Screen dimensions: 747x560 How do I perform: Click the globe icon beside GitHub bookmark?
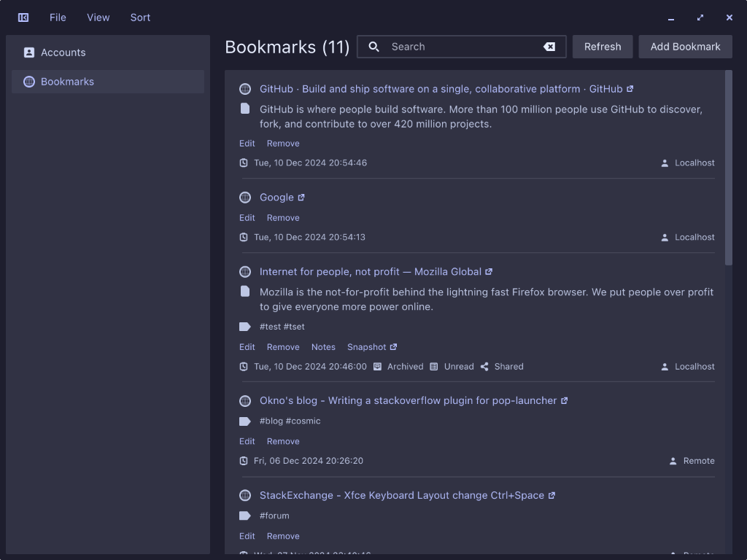(245, 89)
